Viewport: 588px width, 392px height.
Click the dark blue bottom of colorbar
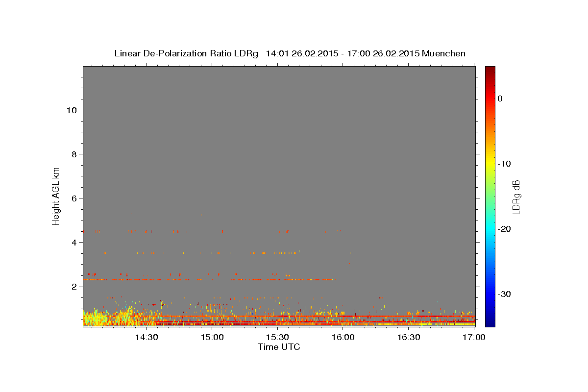(490, 322)
